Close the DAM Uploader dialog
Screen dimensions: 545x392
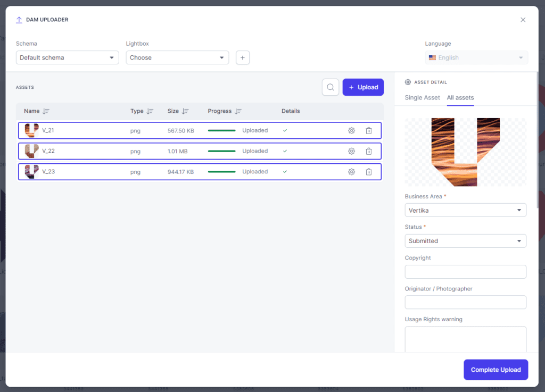pos(523,20)
